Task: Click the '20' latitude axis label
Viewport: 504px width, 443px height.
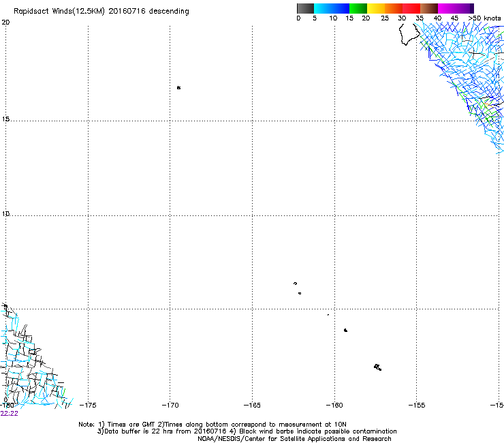Action: point(5,22)
